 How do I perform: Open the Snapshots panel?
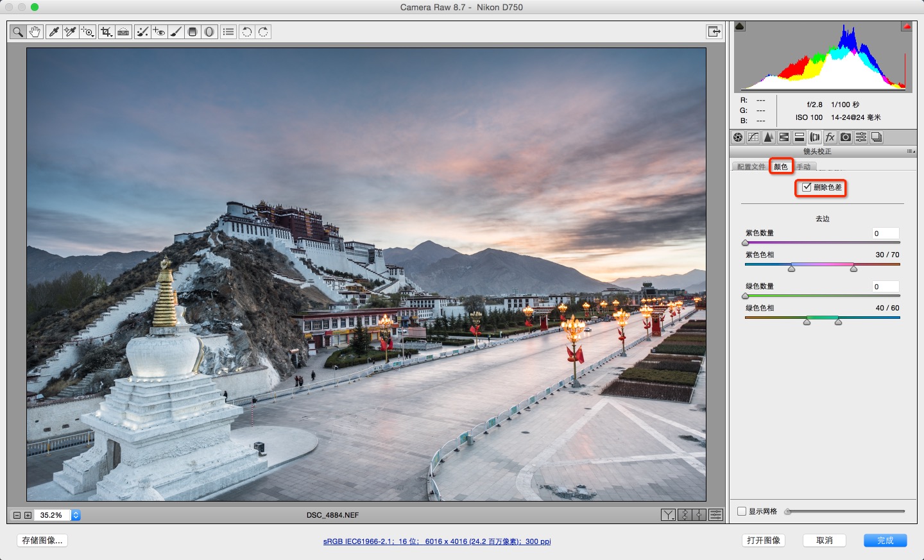click(877, 137)
